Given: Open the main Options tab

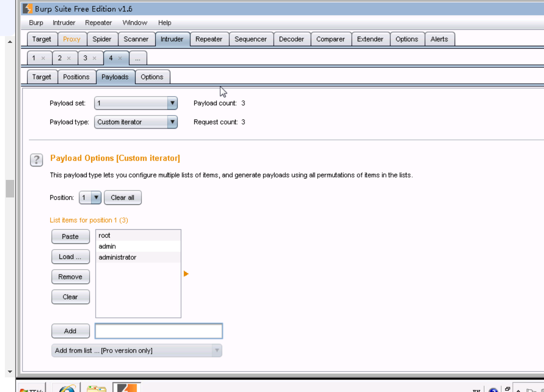Looking at the screenshot, I should coord(407,39).
